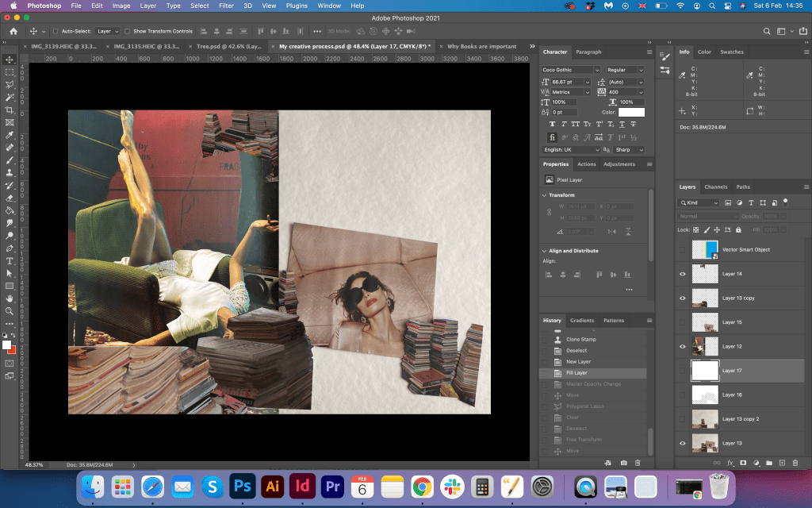The height and width of the screenshot is (508, 812).
Task: Click the Faux Bold style icon
Action: (553, 125)
